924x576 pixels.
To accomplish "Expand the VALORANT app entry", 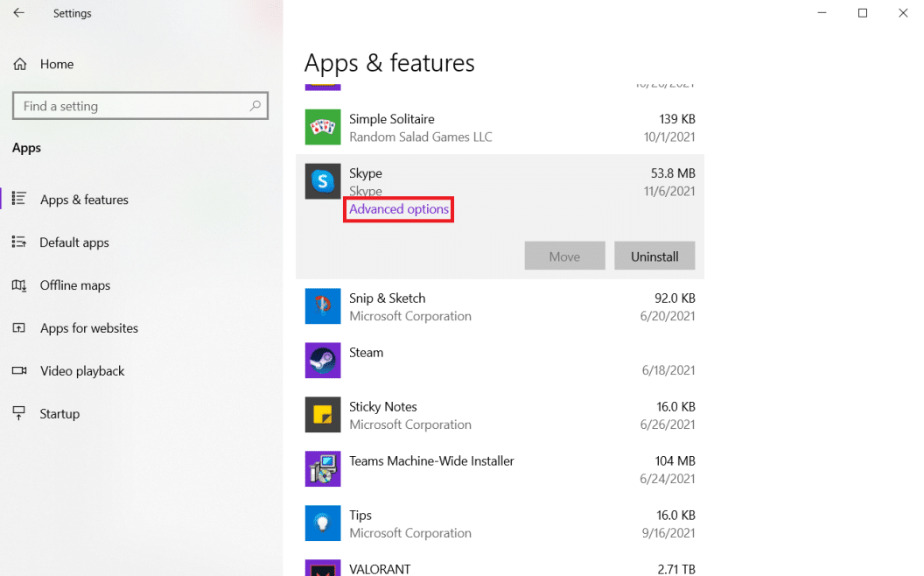I will tap(499, 567).
